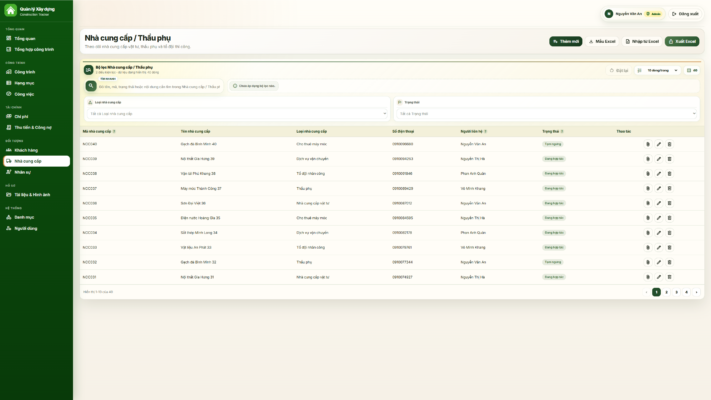Delete Sắt thép Minh Long 34 supplier
This screenshot has height=400, width=711.
669,233
